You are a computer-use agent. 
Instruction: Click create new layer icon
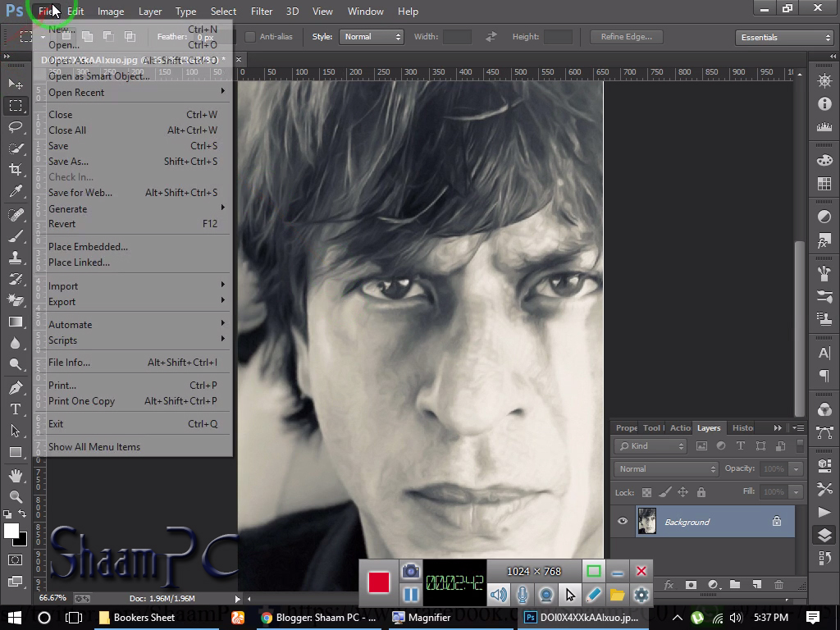point(756,584)
